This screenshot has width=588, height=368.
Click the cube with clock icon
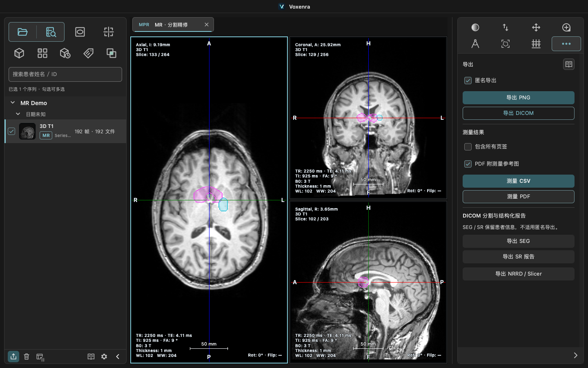pyautogui.click(x=65, y=53)
